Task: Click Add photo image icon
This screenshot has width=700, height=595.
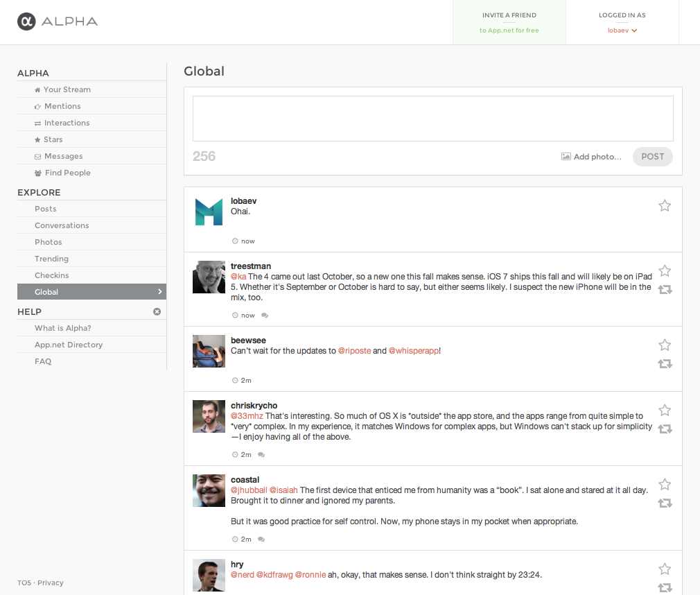Action: point(566,157)
